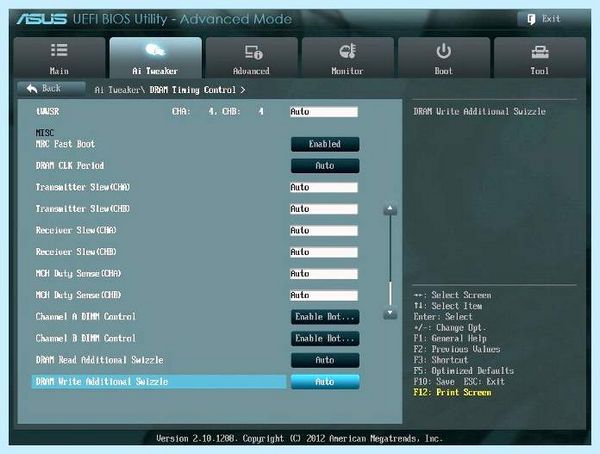This screenshot has height=454, width=600.
Task: Click the Version 2.10.1208 copyright footer
Action: tap(299, 438)
